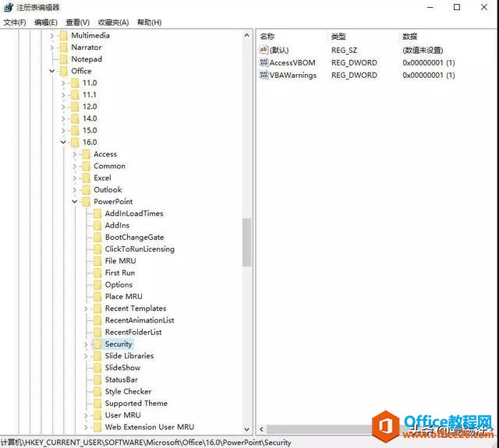
Task: Select the AddInLoadTimes key
Action: (134, 213)
